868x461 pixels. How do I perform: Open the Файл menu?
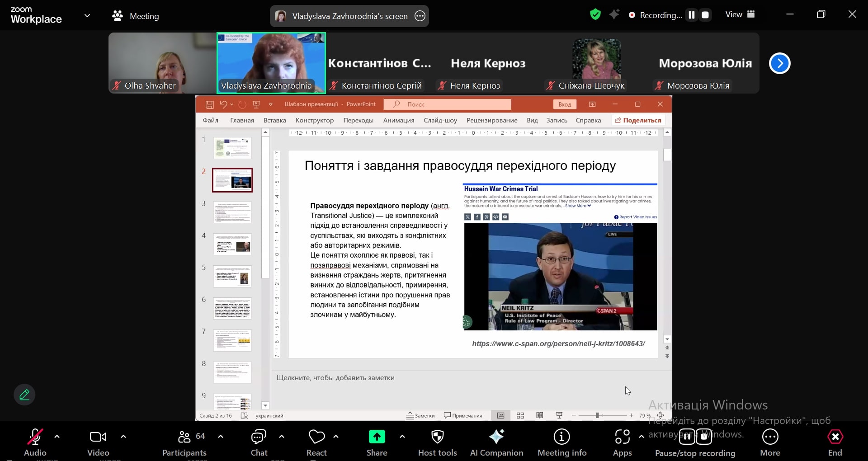[211, 120]
